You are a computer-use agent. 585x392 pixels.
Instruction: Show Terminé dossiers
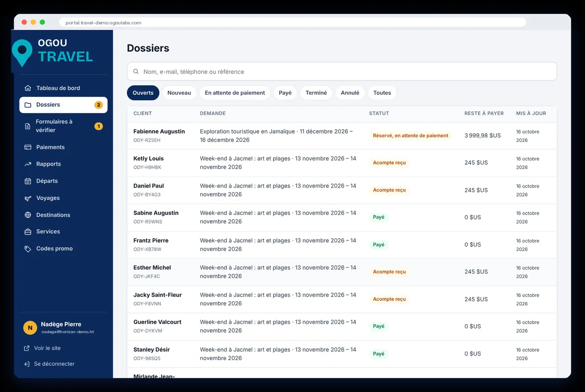[316, 93]
